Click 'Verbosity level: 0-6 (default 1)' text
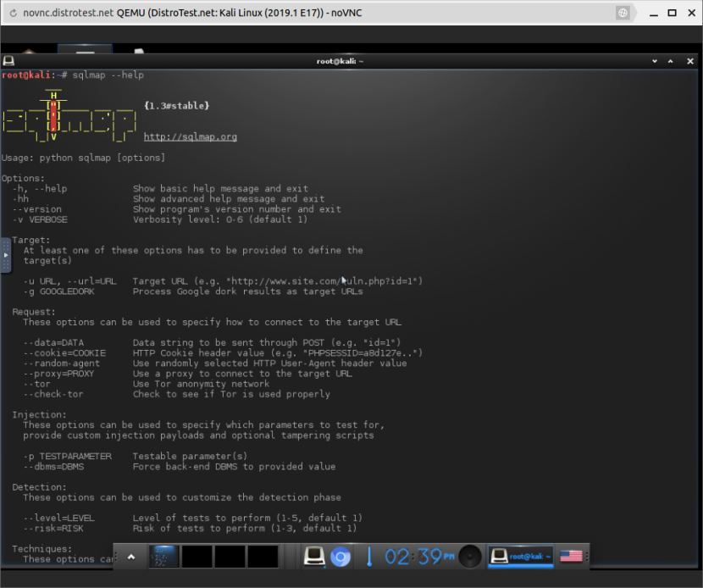Image resolution: width=703 pixels, height=588 pixels. [x=220, y=219]
